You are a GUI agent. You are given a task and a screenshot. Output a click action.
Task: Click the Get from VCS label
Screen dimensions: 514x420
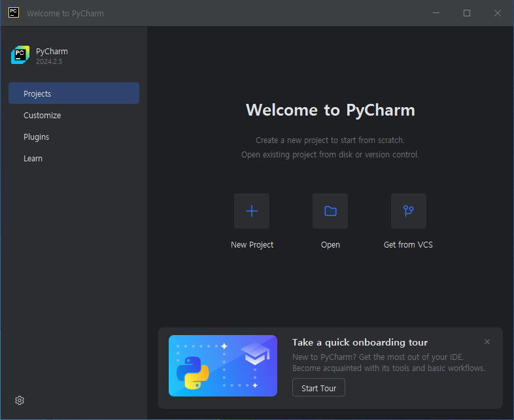pos(408,245)
